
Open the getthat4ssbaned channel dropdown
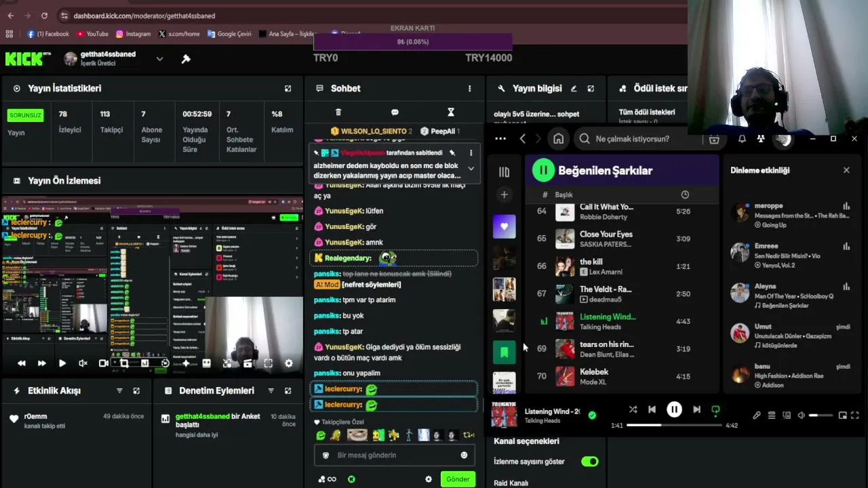pyautogui.click(x=159, y=59)
